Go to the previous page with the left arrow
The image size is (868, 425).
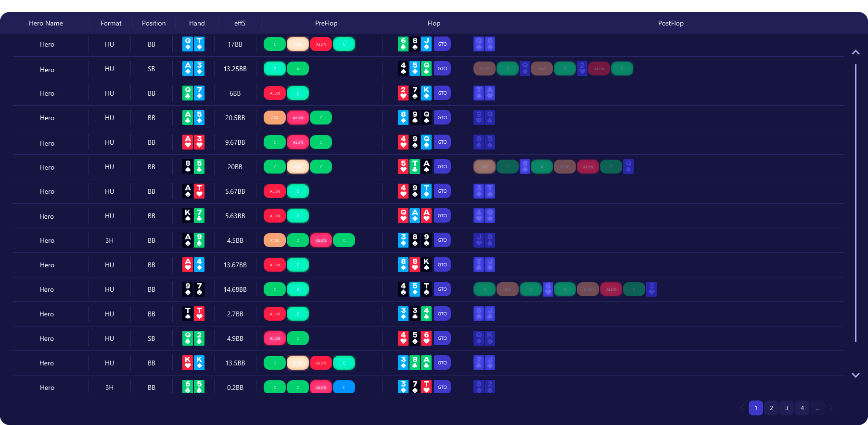pos(742,408)
